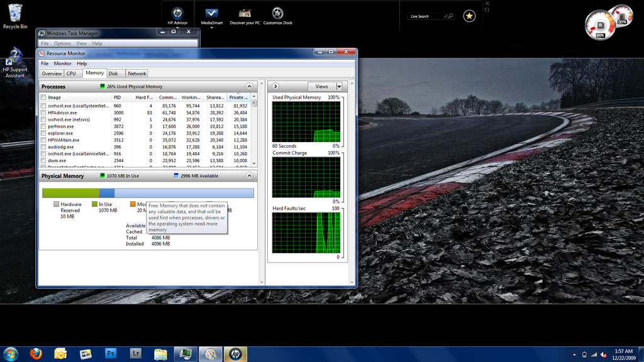
Task: Launch MediaSmart from the dock
Action: click(x=212, y=14)
